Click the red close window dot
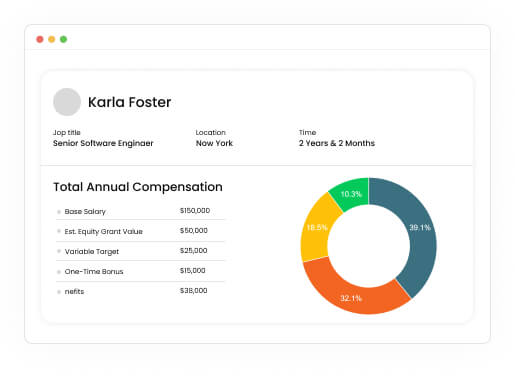The height and width of the screenshot is (384, 515). [x=40, y=39]
